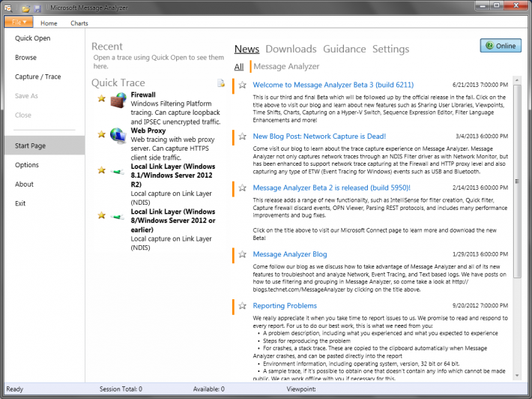Select the Message Analyzer news filter

(286, 67)
